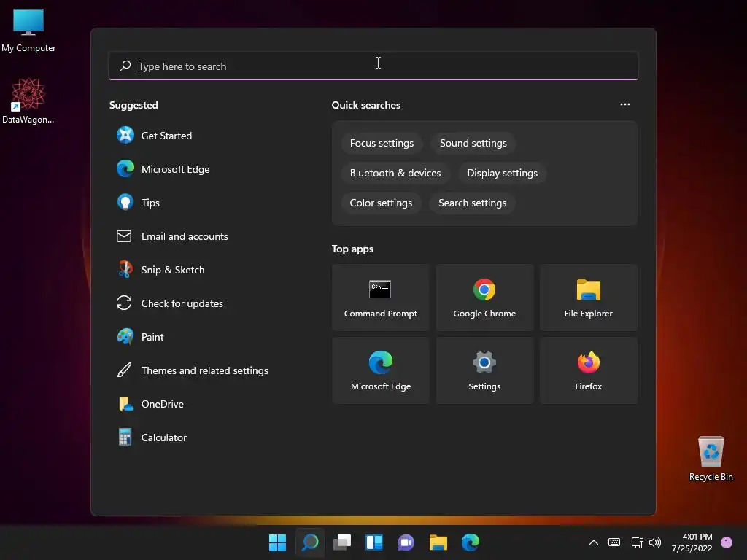
Task: Open File Explorer top app tile
Action: 589,297
